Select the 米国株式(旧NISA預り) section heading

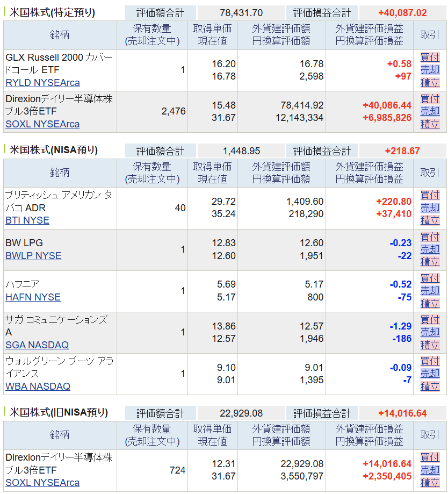coord(59,412)
